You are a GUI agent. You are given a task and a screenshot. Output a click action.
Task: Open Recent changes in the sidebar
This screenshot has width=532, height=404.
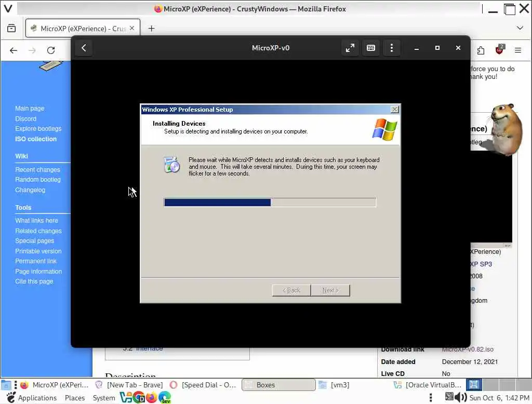pyautogui.click(x=37, y=170)
